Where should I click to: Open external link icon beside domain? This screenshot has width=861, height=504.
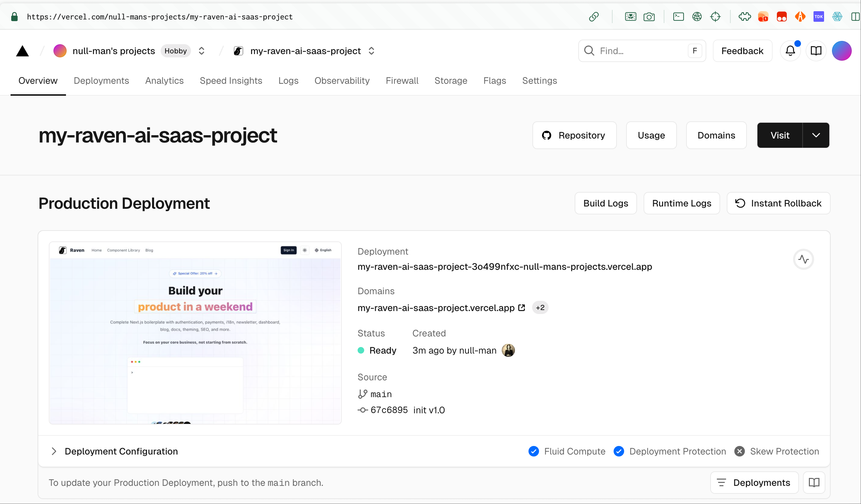coord(521,307)
